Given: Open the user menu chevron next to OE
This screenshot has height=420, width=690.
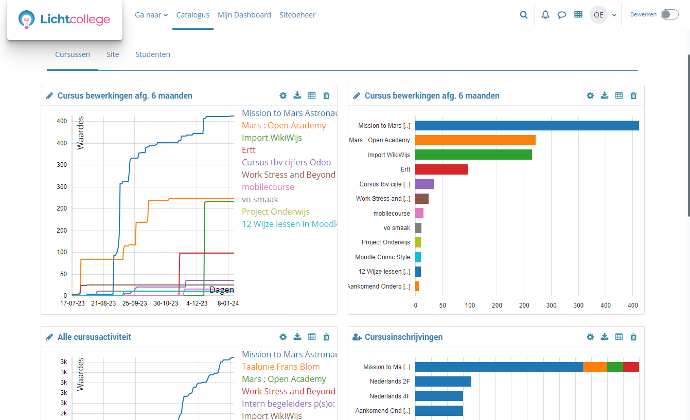Looking at the screenshot, I should [x=613, y=15].
